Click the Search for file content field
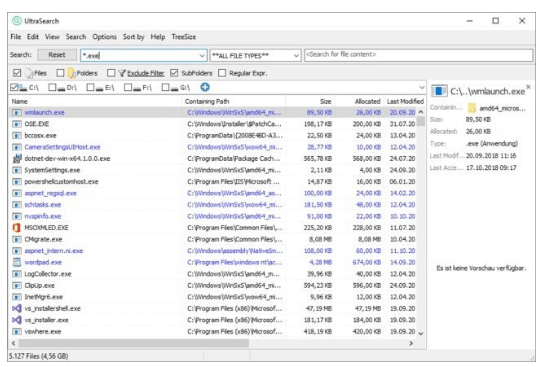The height and width of the screenshot is (367, 541). point(419,55)
